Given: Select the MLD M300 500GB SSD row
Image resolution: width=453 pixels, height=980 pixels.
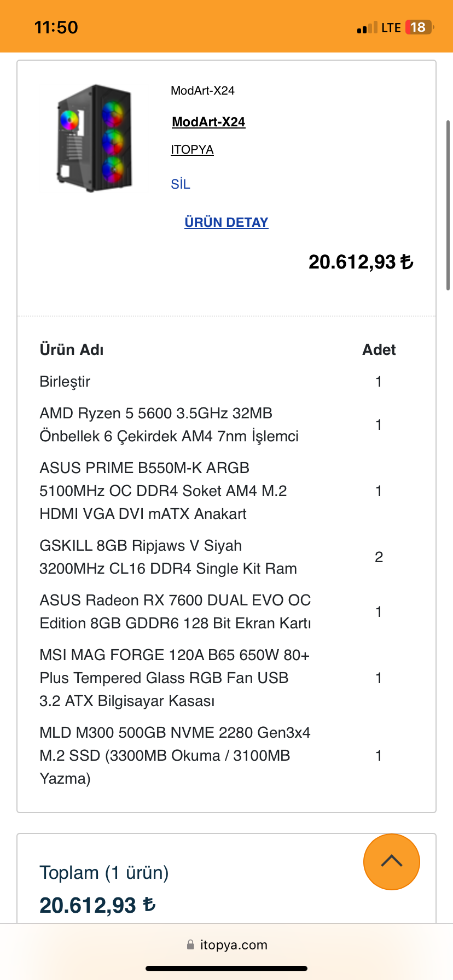Looking at the screenshot, I should pos(175,755).
